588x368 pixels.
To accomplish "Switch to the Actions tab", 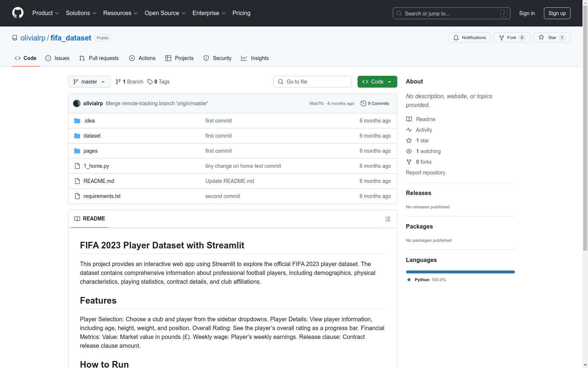I will coord(142,58).
